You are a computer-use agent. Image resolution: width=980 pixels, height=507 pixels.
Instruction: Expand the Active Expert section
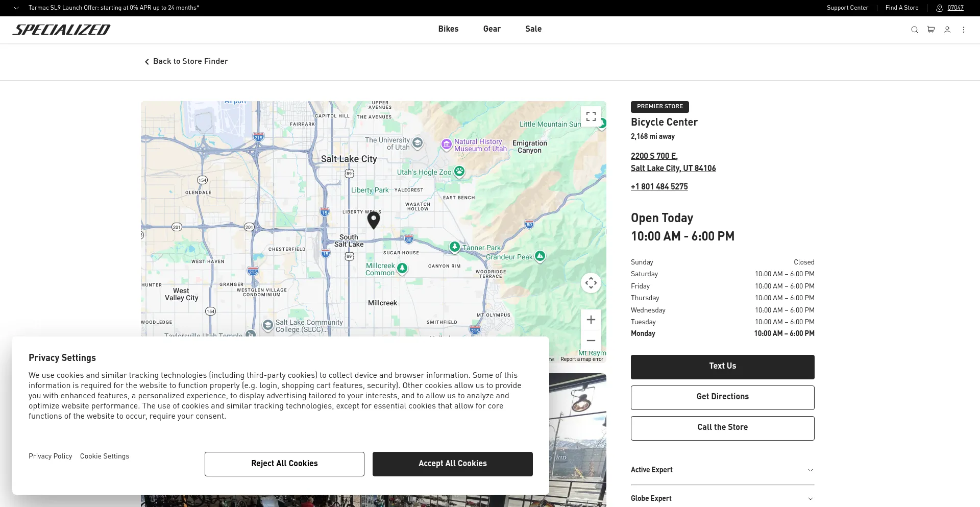[x=722, y=470]
